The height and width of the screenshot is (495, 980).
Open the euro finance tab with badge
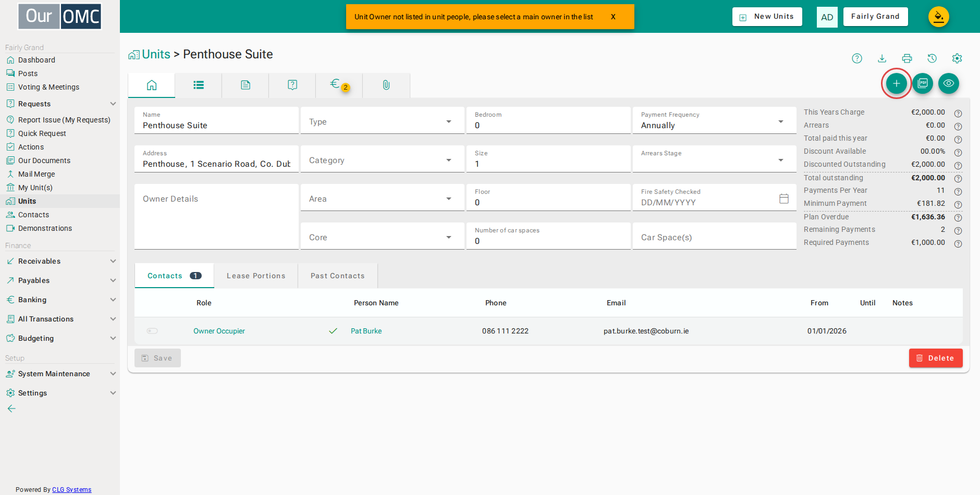tap(339, 85)
